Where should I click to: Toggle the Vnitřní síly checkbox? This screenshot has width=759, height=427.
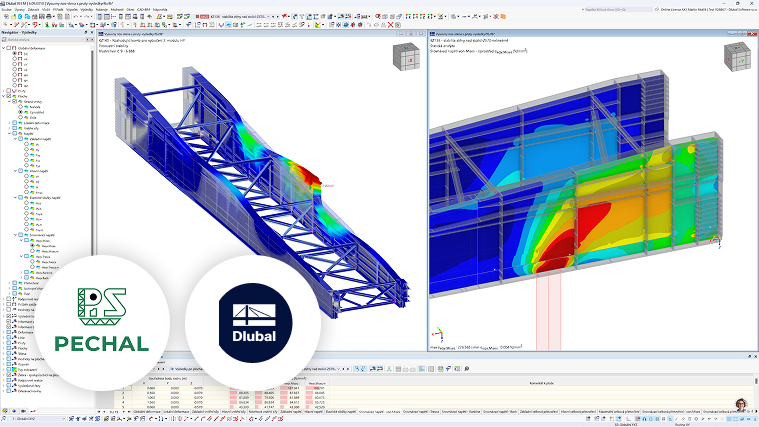15,128
